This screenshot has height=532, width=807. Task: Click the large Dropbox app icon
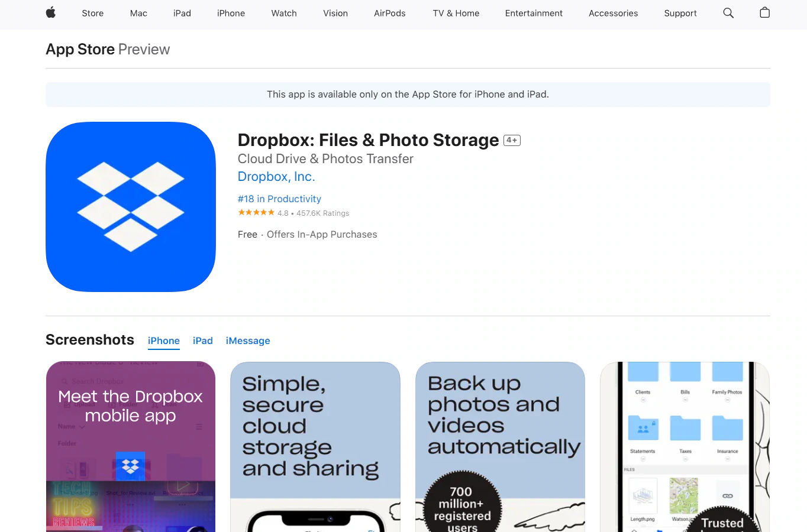(131, 207)
